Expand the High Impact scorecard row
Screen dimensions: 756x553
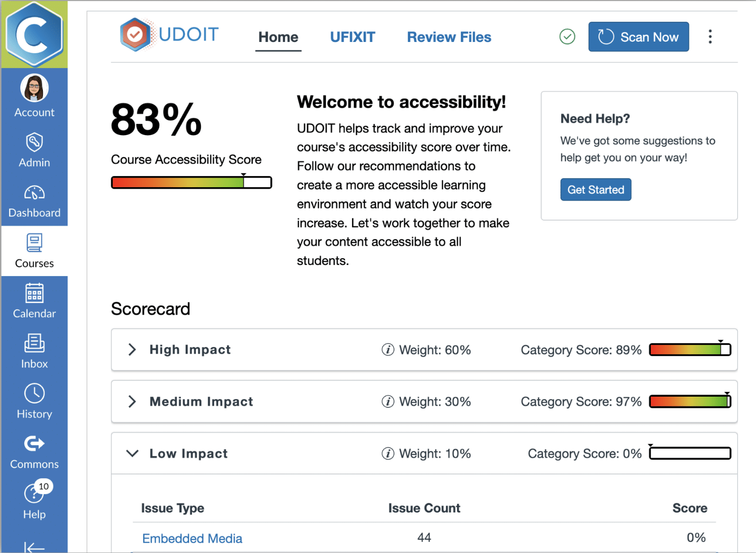pos(132,350)
